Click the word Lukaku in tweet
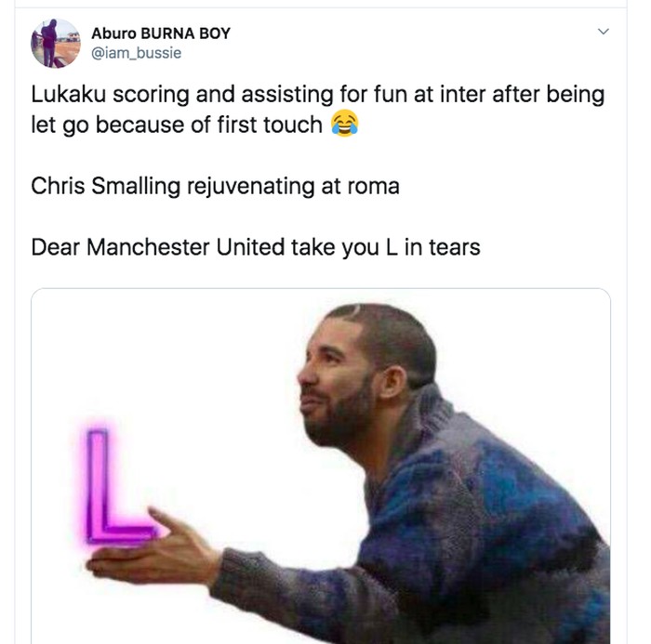Image resolution: width=651 pixels, height=644 pixels. point(69,94)
